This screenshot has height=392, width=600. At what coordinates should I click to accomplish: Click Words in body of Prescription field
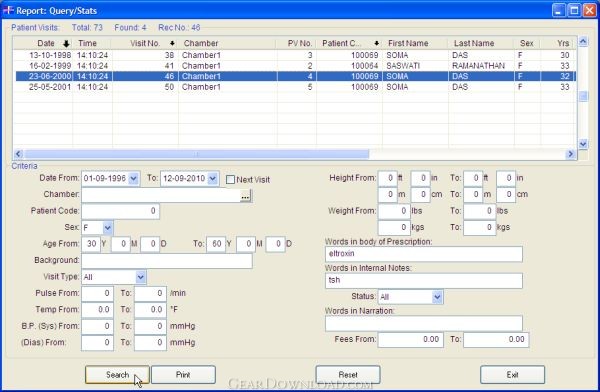(x=424, y=254)
